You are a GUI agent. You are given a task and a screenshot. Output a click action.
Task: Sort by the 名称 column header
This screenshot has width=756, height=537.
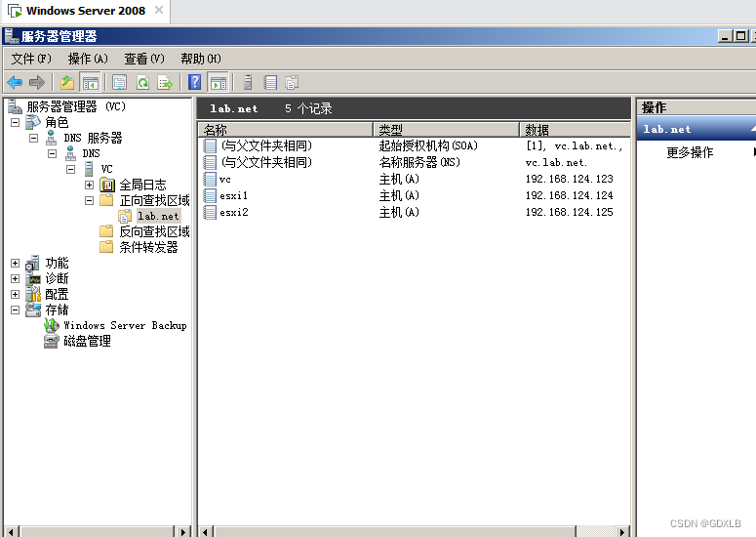pos(285,130)
